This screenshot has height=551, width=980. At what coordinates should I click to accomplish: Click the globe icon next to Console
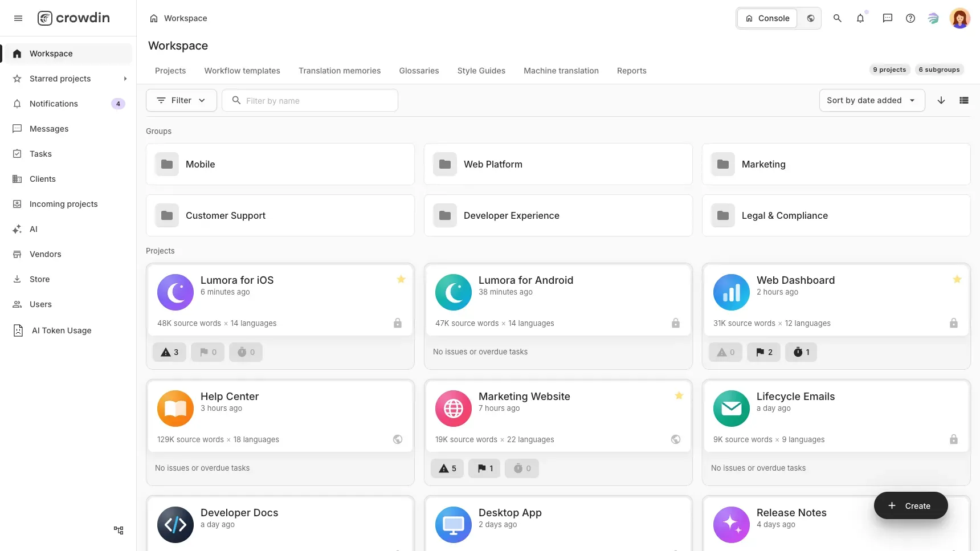coord(811,18)
